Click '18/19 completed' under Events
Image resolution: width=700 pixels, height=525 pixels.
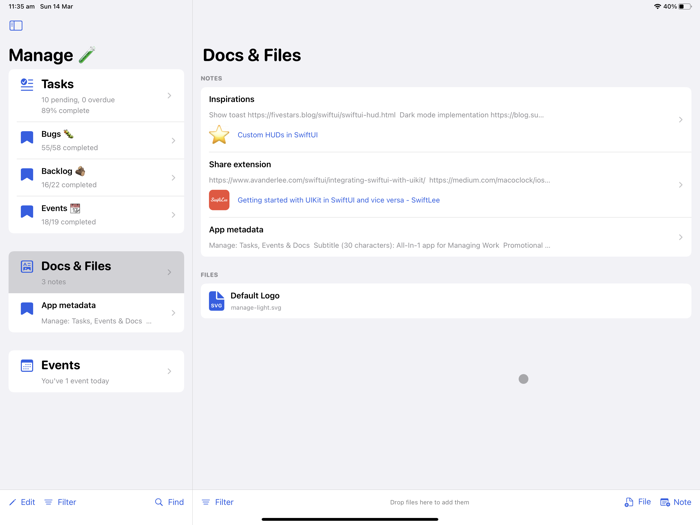[x=68, y=222]
